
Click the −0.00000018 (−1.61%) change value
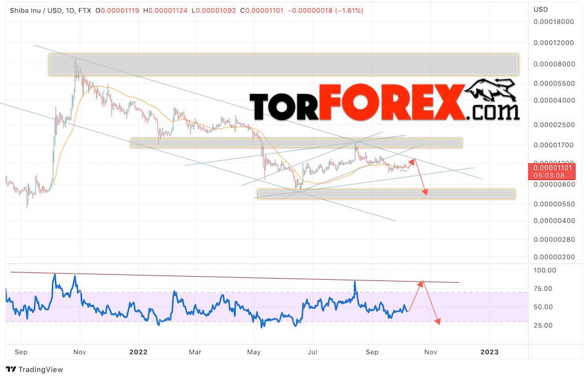pyautogui.click(x=326, y=10)
